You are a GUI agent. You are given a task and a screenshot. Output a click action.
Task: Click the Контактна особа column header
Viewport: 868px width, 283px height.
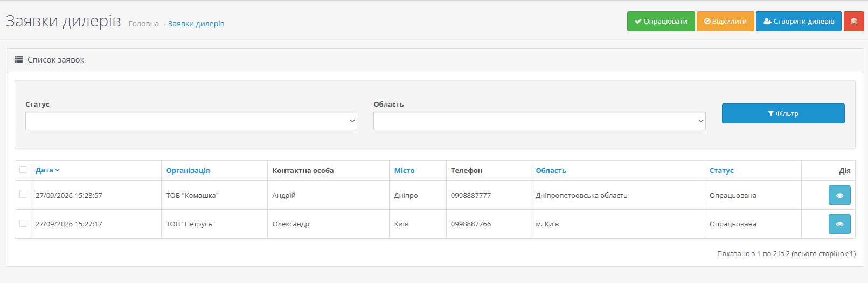click(x=303, y=170)
